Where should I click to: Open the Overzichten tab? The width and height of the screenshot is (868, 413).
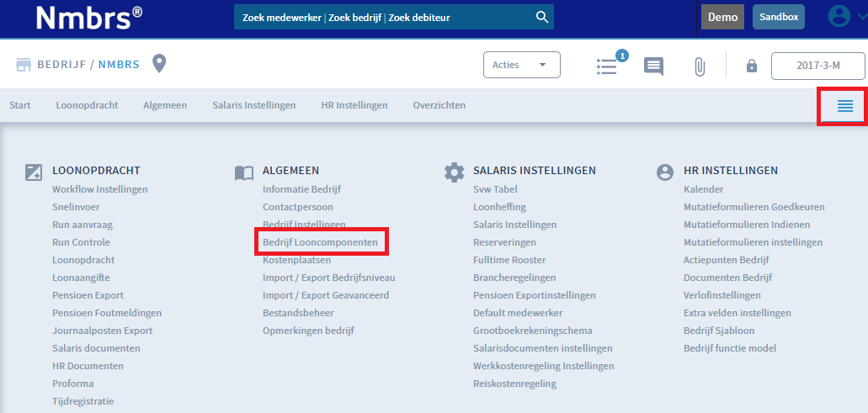point(439,105)
